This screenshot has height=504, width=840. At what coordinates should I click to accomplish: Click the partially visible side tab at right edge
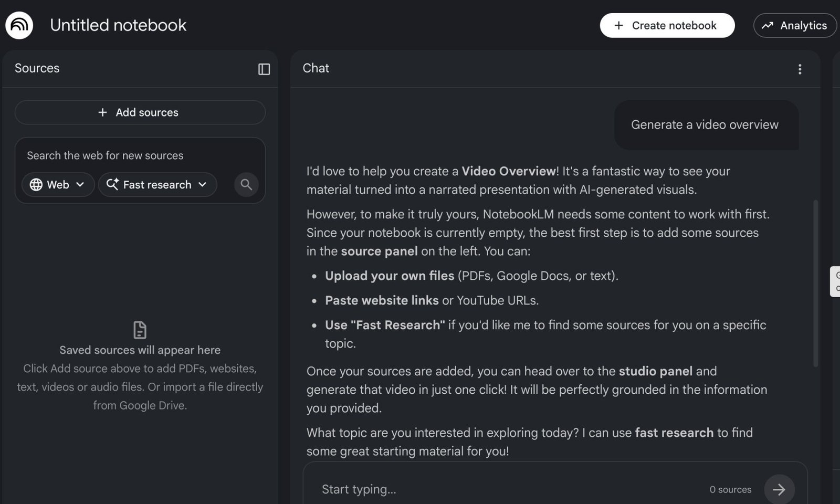tap(835, 281)
